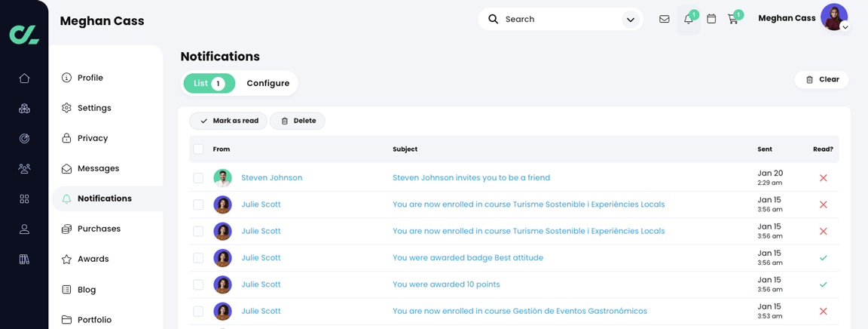This screenshot has width=868, height=329.
Task: Open the stacked cubes icon in left rail
Action: (x=24, y=108)
